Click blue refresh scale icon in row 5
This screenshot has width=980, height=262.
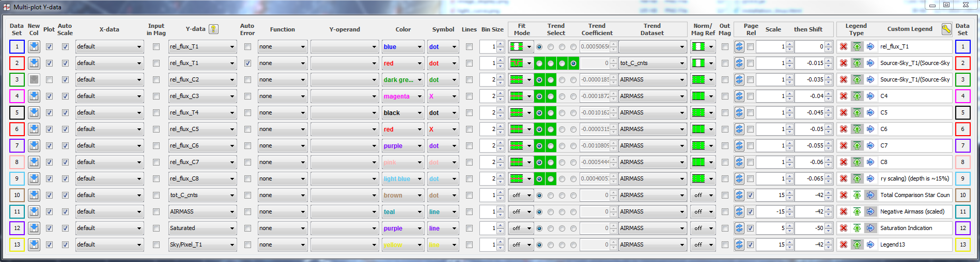pyautogui.click(x=739, y=112)
